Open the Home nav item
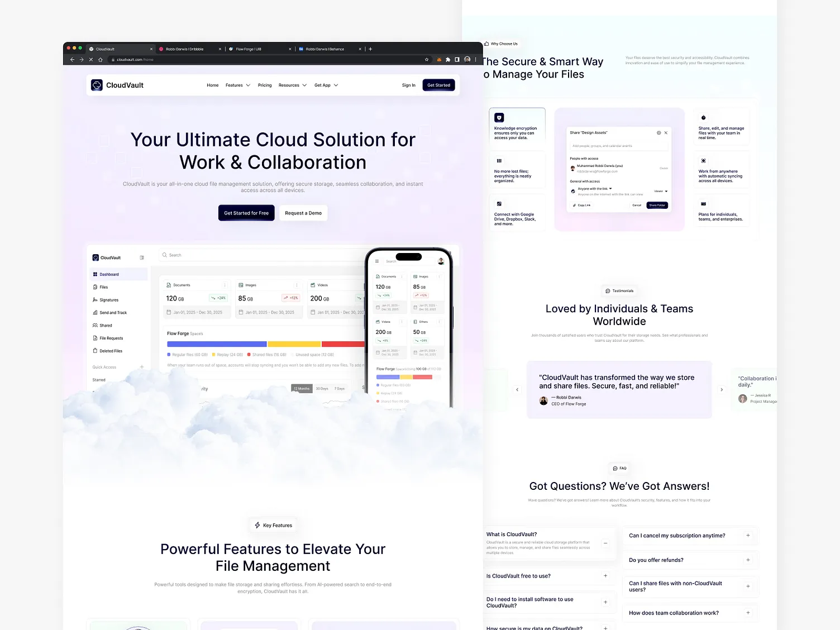This screenshot has height=630, width=840. pos(213,85)
